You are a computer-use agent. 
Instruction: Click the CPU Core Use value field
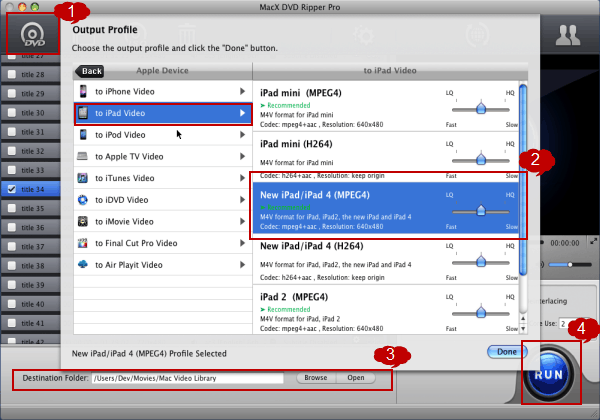pyautogui.click(x=566, y=323)
